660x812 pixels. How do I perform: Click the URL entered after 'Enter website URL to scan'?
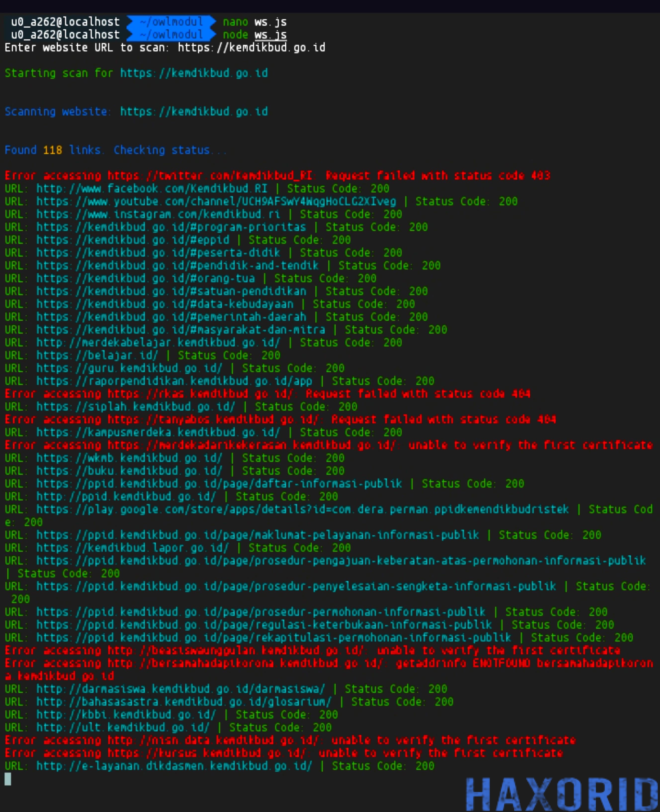pos(251,48)
